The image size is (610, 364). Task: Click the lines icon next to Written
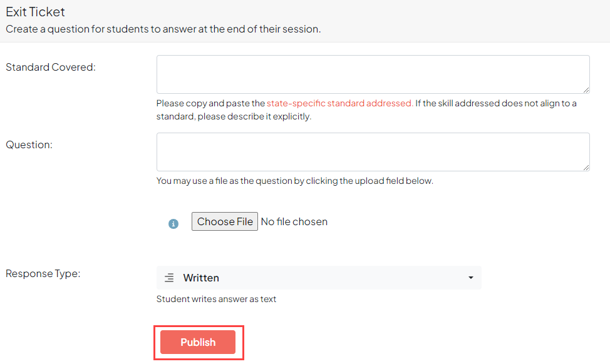(169, 278)
